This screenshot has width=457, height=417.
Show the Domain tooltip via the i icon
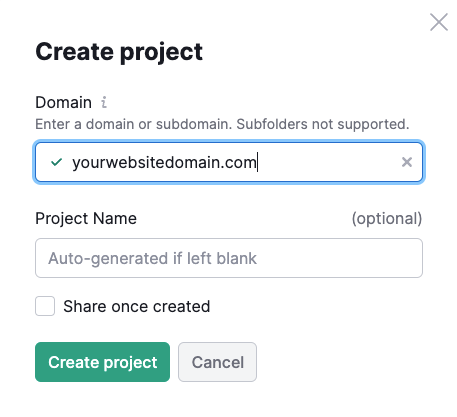(x=104, y=102)
